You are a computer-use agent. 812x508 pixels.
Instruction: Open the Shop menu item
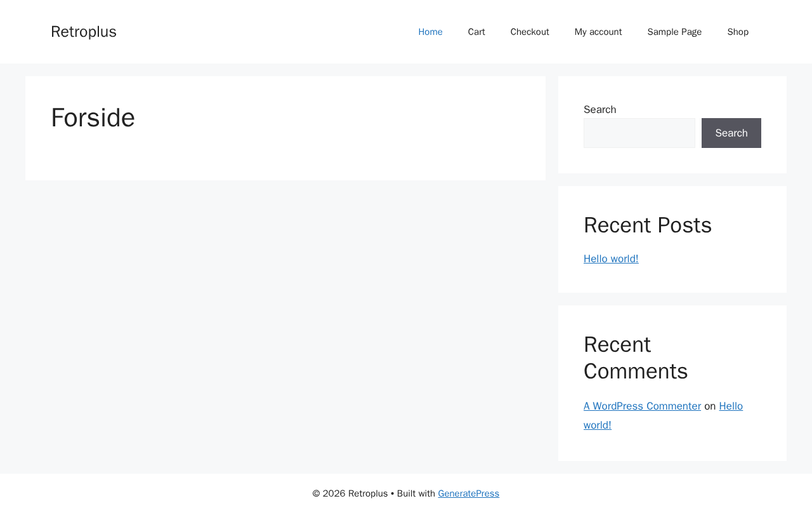click(x=738, y=32)
